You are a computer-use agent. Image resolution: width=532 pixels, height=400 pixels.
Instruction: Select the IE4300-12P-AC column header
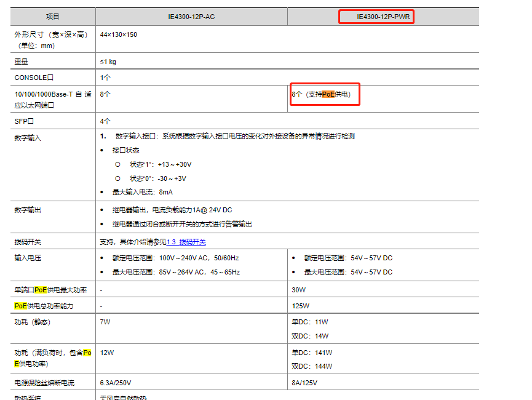click(191, 17)
